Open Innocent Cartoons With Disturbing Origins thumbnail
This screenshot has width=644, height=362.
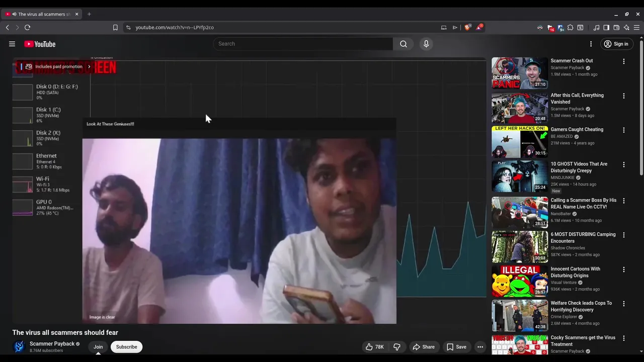[520, 281]
